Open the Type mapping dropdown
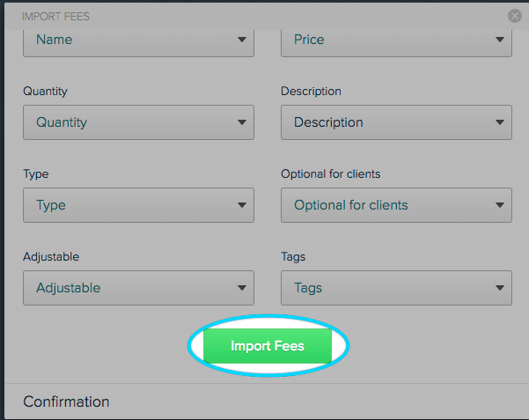This screenshot has height=420, width=529. [138, 205]
